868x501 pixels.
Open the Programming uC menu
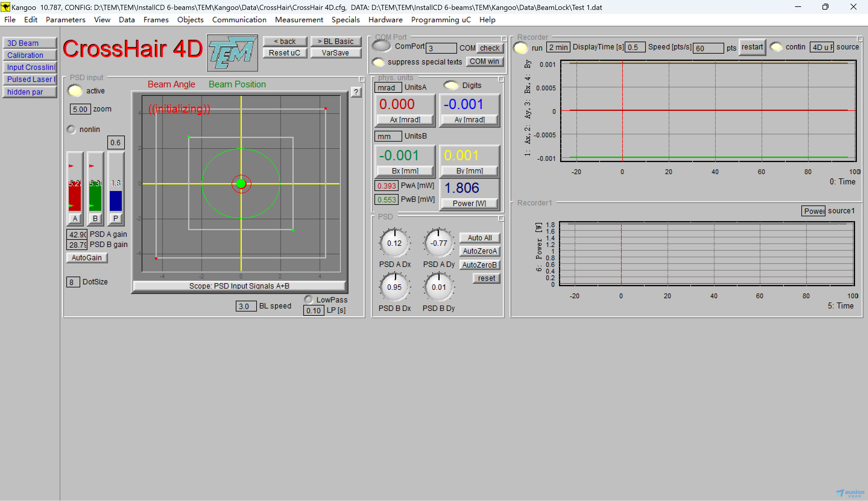click(x=441, y=20)
